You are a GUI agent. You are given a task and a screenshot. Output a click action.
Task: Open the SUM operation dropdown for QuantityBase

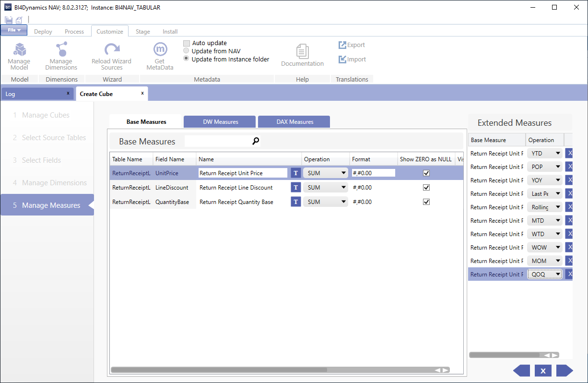(326, 202)
